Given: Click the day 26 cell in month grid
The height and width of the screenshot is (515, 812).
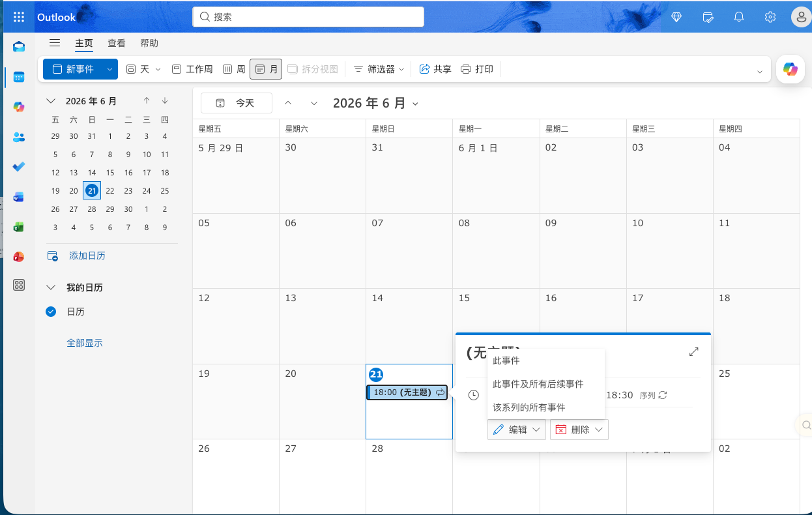Looking at the screenshot, I should [236, 476].
